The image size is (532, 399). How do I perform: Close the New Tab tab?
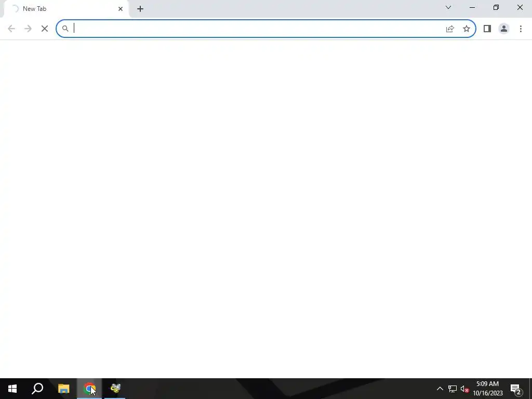coord(121,9)
